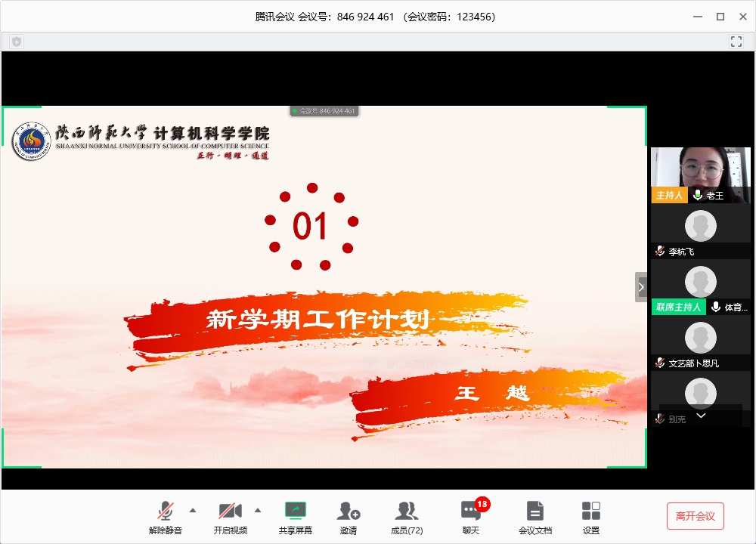This screenshot has width=756, height=544.
Task: Click 会议号 846 924 461 sharing indicator
Action: [324, 111]
